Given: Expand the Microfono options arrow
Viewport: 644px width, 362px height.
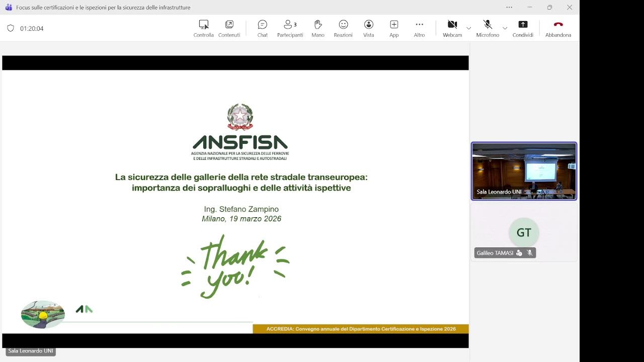Looking at the screenshot, I should coord(505,28).
